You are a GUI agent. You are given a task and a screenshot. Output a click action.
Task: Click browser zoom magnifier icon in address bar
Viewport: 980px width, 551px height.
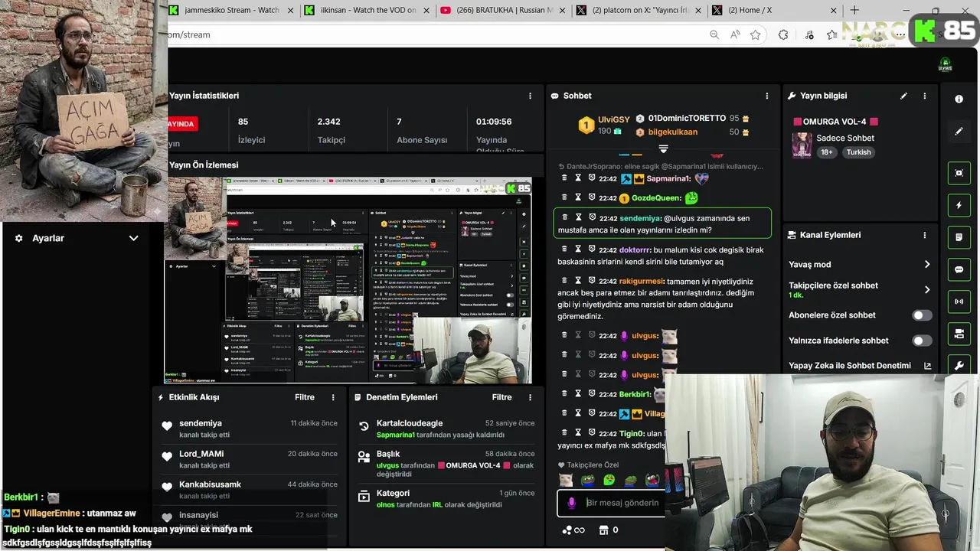714,34
